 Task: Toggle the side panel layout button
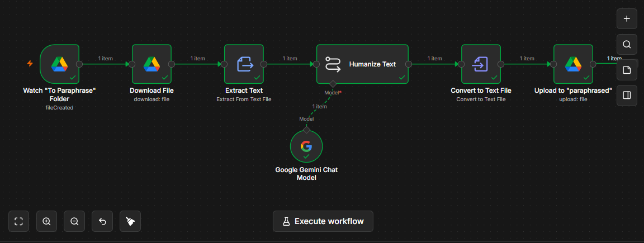pos(627,95)
